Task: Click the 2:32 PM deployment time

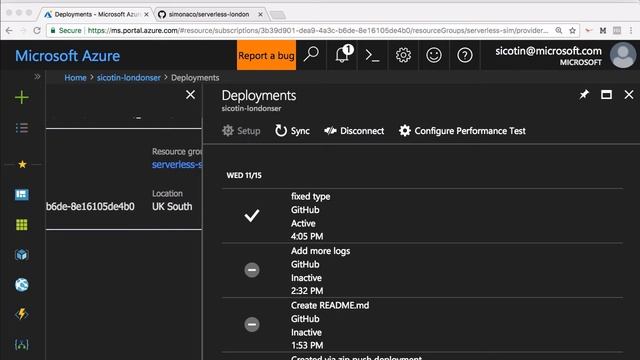Action: pyautogui.click(x=307, y=291)
